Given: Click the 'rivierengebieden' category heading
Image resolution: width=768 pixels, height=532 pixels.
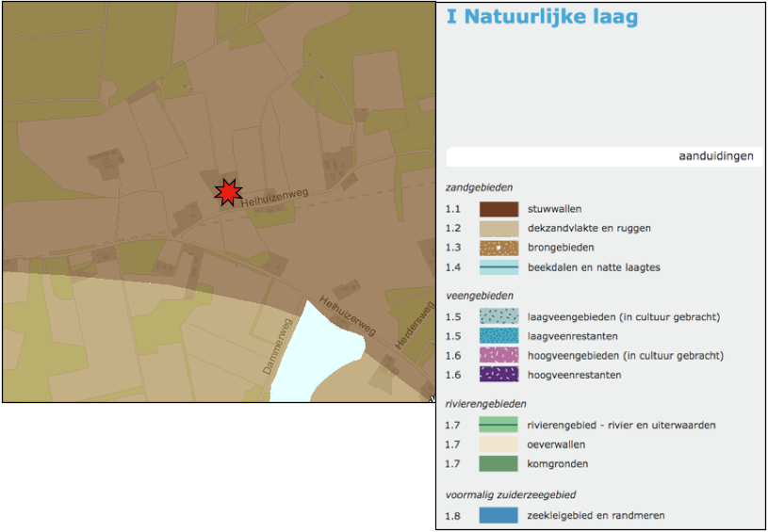Looking at the screenshot, I should click(x=486, y=404).
